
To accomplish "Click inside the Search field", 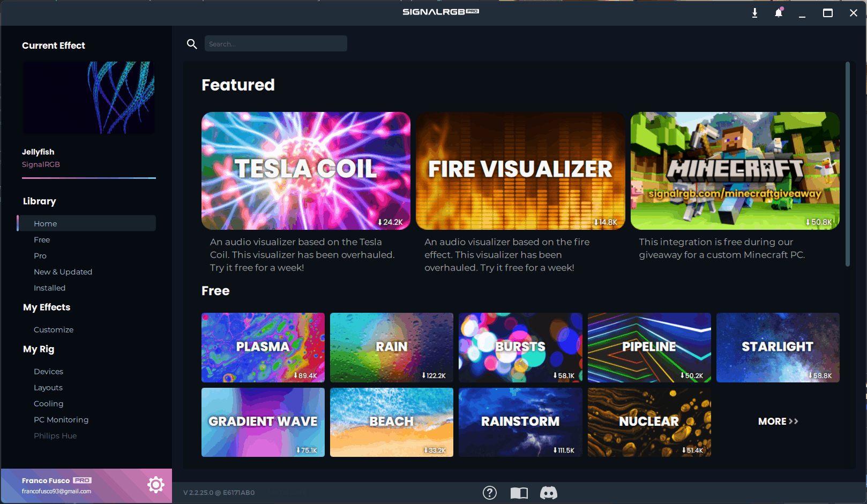I will (x=276, y=44).
